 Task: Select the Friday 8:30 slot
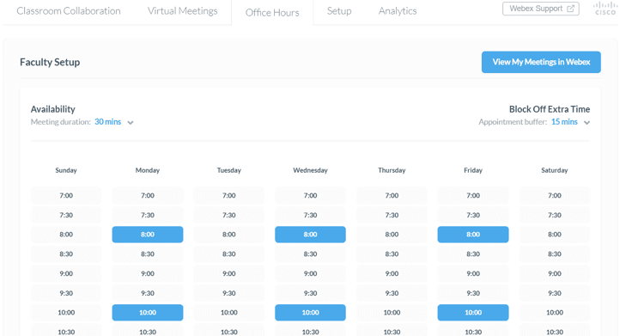473,254
